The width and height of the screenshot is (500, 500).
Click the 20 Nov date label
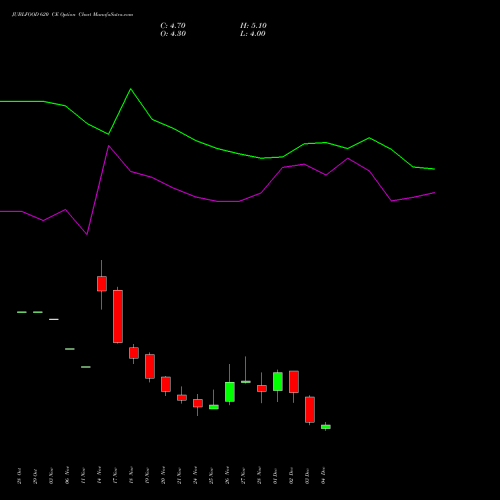(x=163, y=476)
